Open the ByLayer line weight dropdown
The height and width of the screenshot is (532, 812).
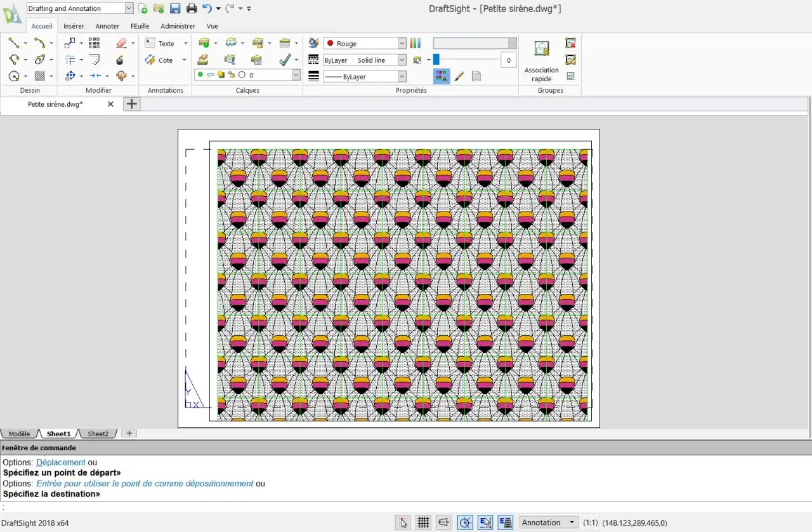coord(402,76)
